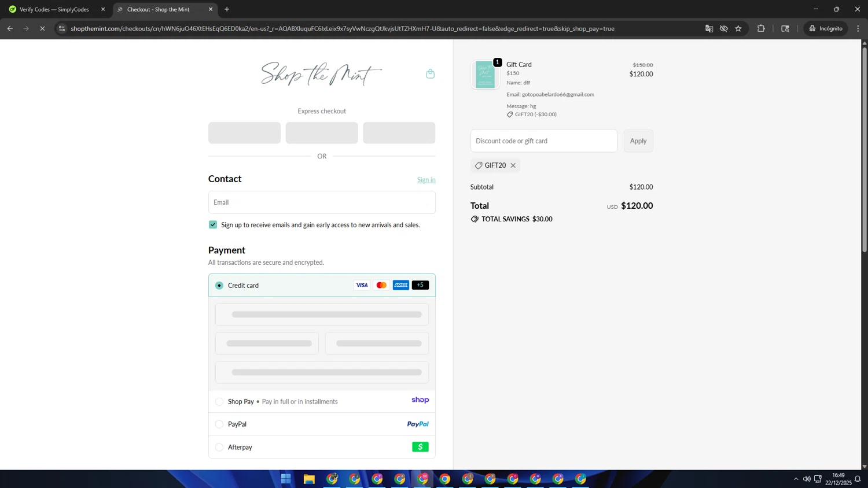Screen dimensions: 868x488
Task: Click the struck-through $150.00 original price
Action: [642, 65]
